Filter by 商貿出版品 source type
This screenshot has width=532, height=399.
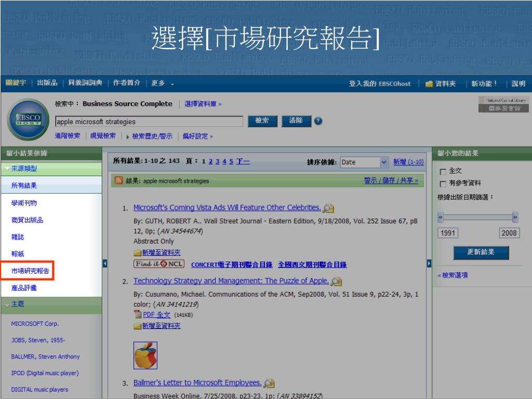[x=27, y=220]
